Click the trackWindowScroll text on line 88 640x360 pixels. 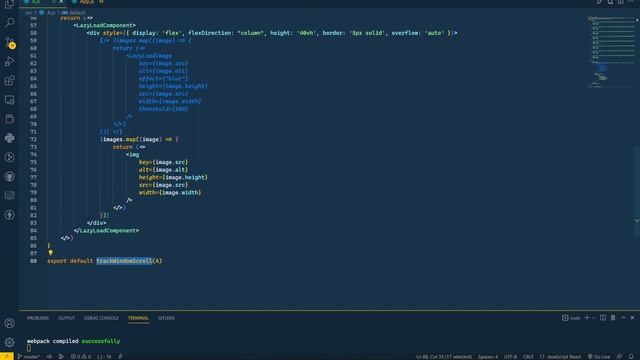pos(124,261)
